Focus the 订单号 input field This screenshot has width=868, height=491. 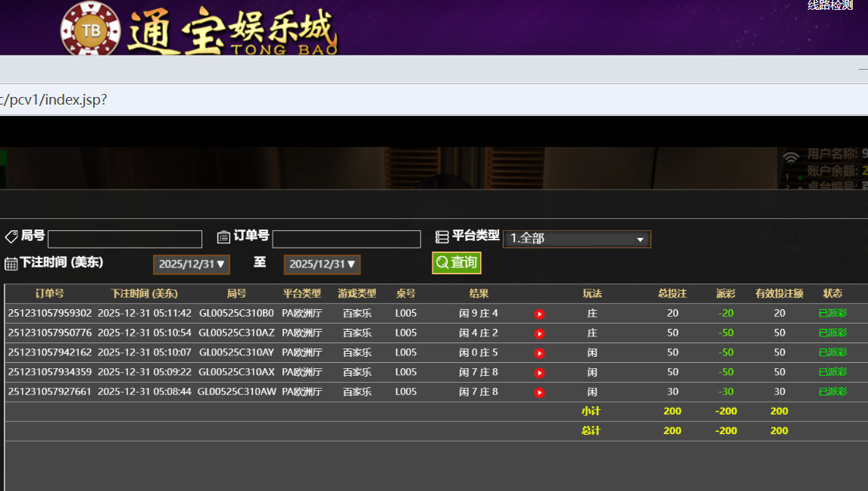(346, 239)
